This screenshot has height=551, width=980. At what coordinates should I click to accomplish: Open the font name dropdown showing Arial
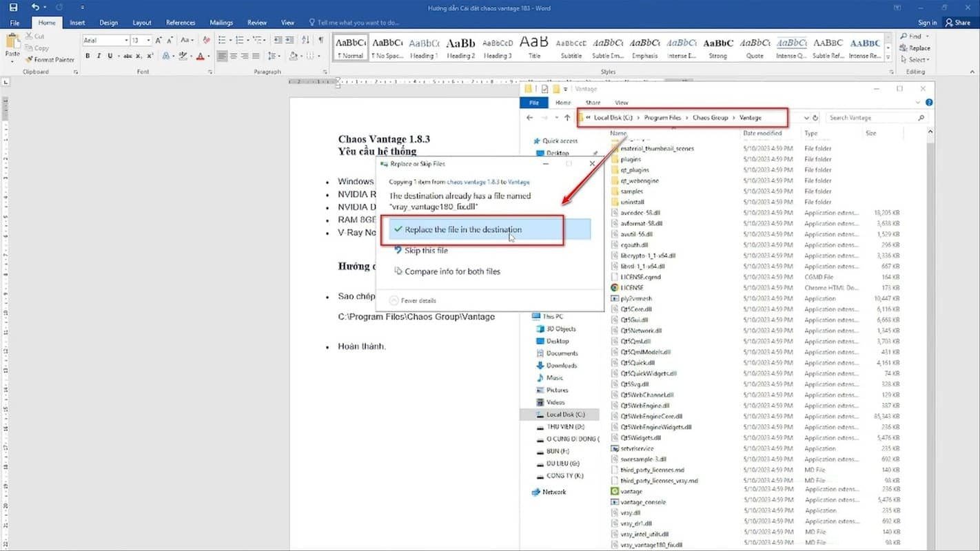click(126, 41)
